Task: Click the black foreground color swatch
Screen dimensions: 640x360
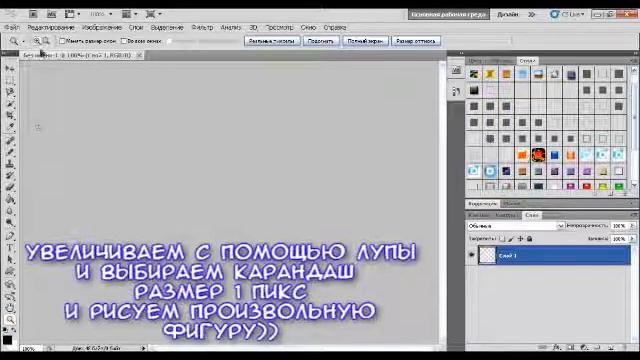Action: 7,340
